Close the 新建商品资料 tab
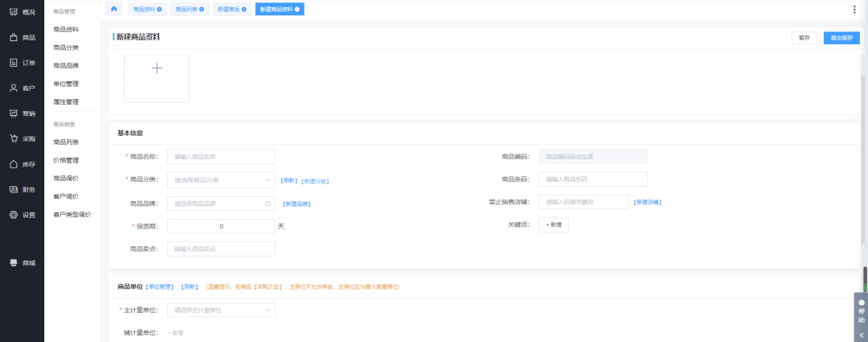Screen dimensions: 868x342 click(297, 9)
